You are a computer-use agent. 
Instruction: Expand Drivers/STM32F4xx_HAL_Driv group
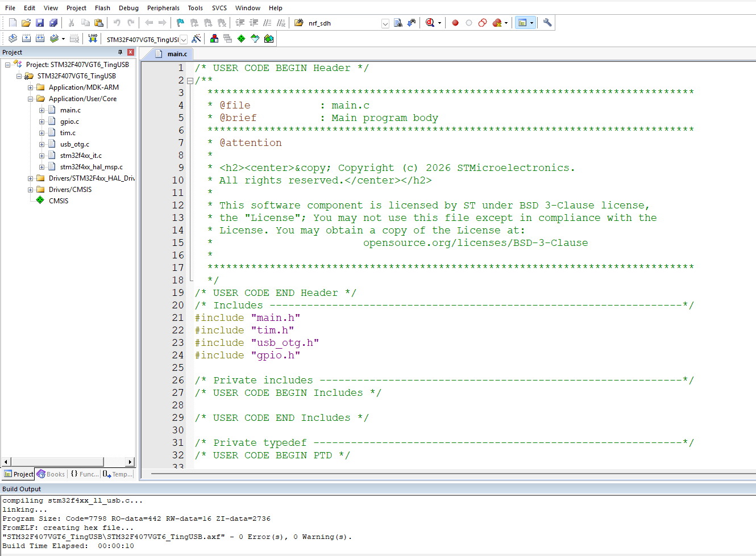[x=30, y=178]
